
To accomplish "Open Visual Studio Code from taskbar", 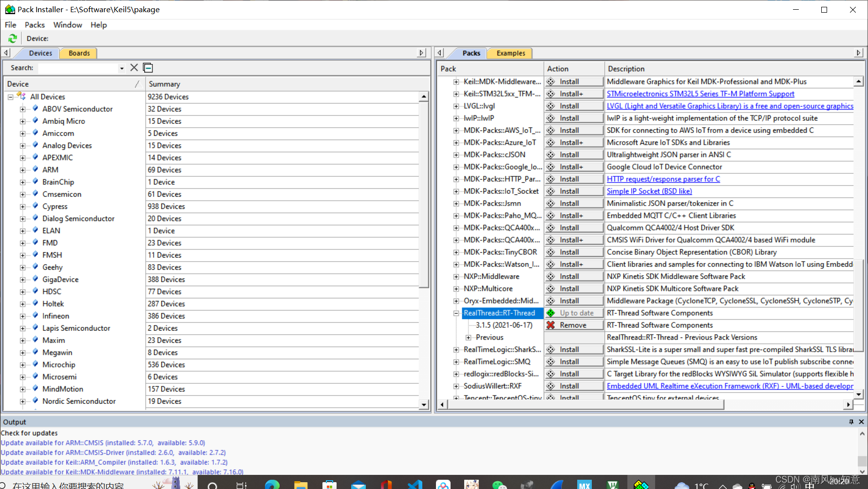I will (x=415, y=484).
